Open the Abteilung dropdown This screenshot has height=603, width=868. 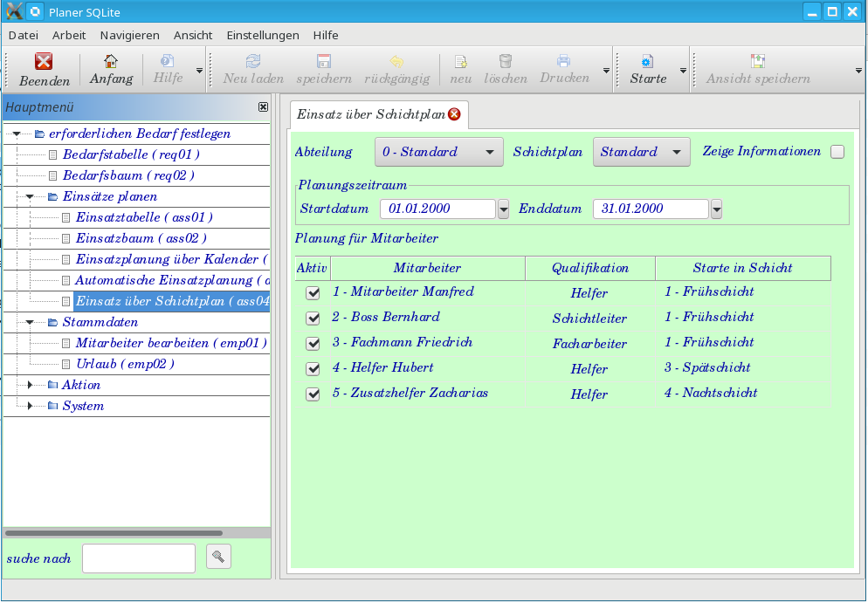(438, 152)
